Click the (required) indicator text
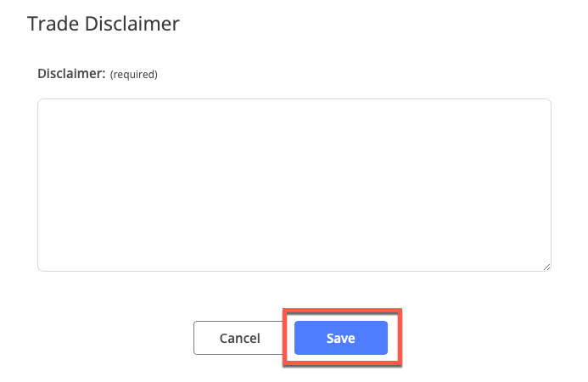Image resolution: width=588 pixels, height=382 pixels. [134, 75]
